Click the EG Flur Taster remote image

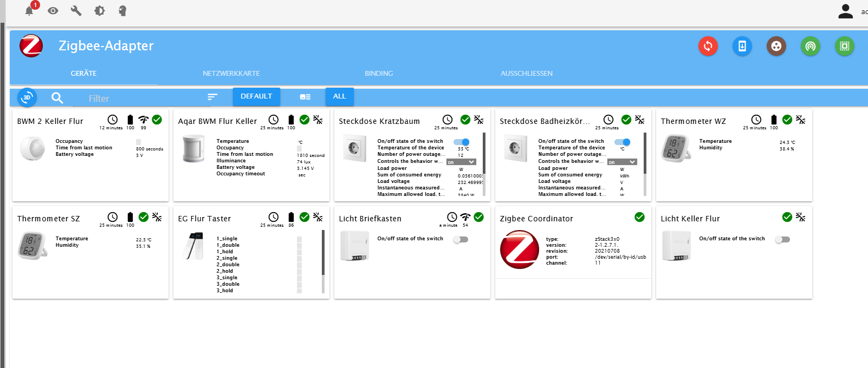(195, 246)
